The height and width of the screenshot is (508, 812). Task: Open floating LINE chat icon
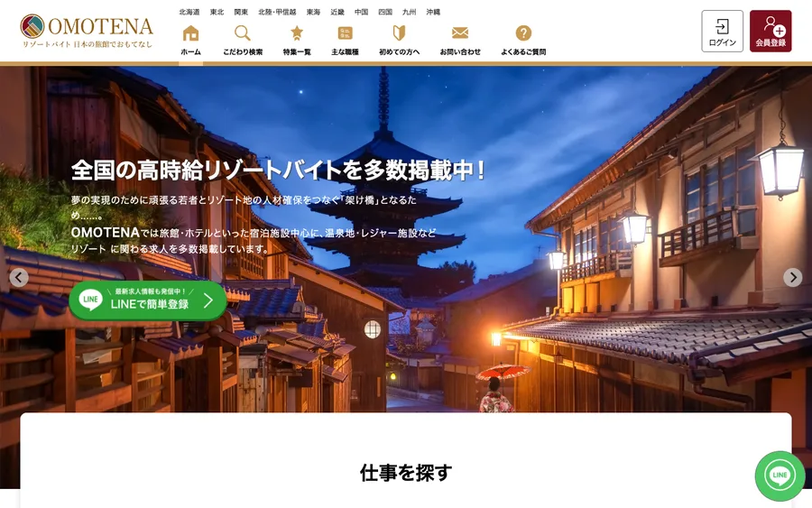point(780,476)
